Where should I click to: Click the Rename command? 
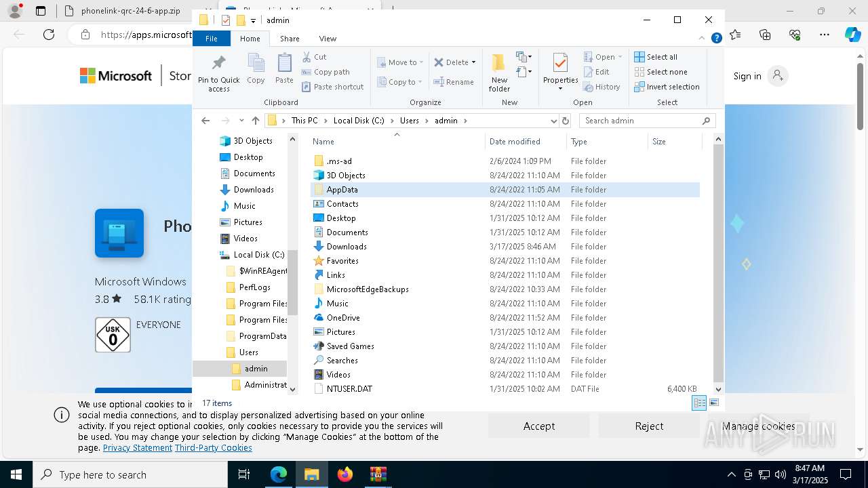pyautogui.click(x=454, y=82)
